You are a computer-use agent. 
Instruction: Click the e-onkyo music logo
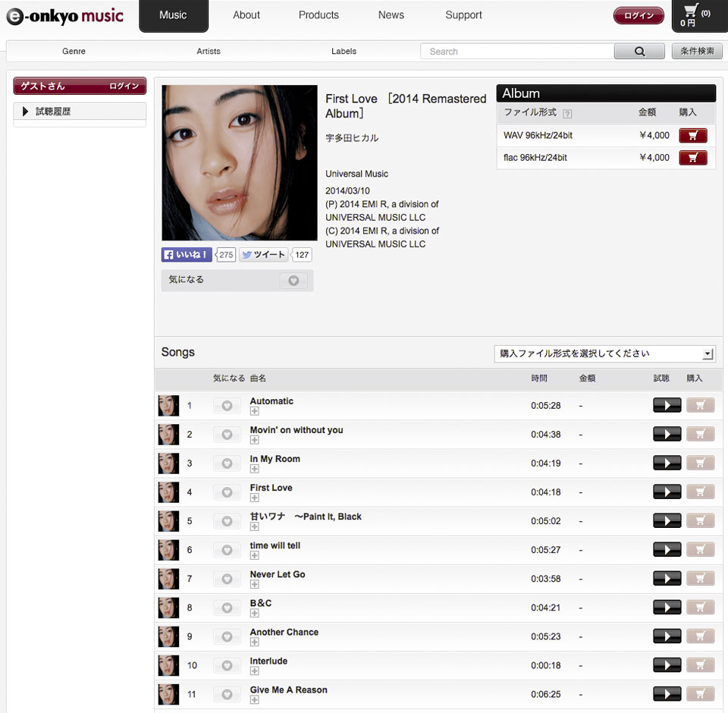point(65,16)
